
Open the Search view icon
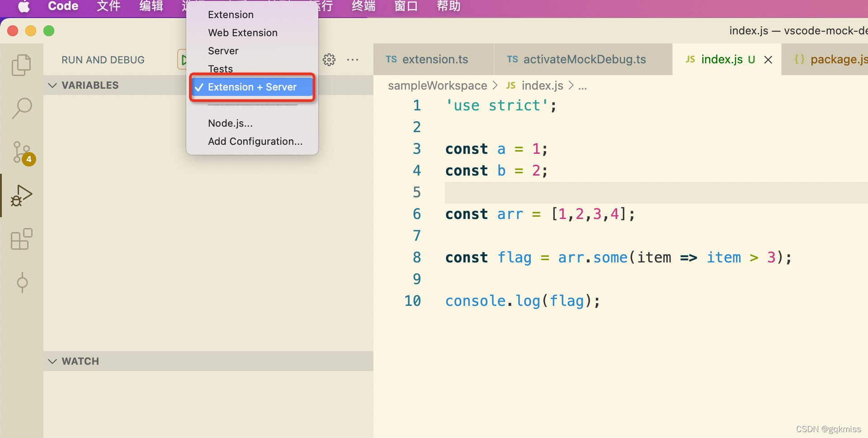pyautogui.click(x=21, y=109)
